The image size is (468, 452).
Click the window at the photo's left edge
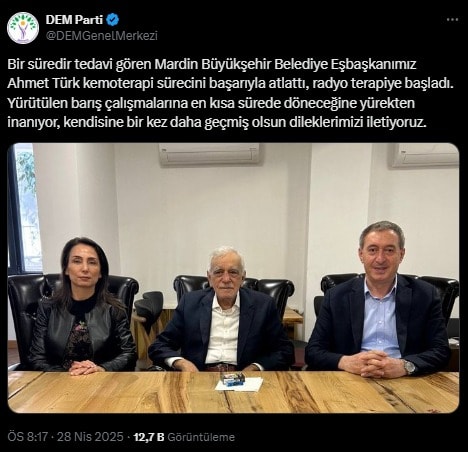coord(26,208)
